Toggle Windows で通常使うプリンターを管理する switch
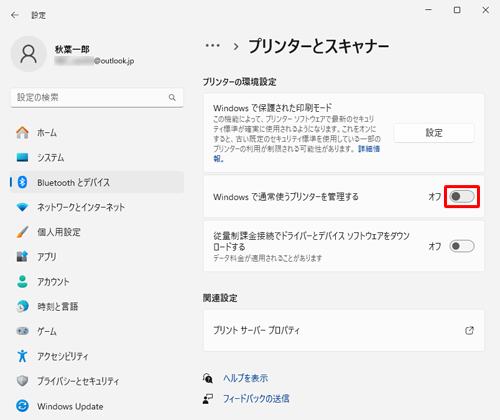The width and height of the screenshot is (500, 420). (462, 197)
